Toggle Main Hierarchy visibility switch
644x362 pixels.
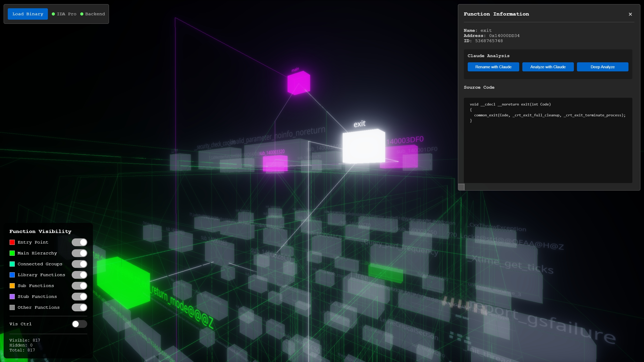coord(79,253)
